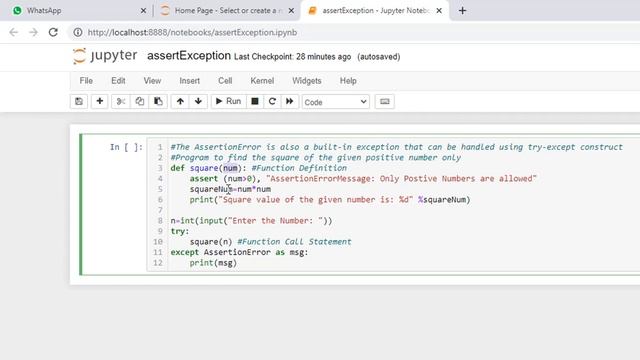Screen dimensions: 640x360
Task: Run the current cell
Action: pos(229,102)
